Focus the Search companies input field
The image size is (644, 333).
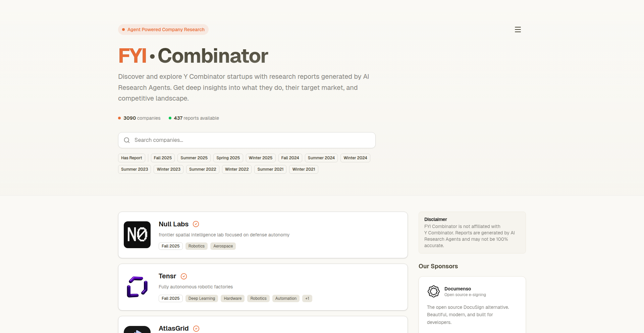tap(252, 140)
